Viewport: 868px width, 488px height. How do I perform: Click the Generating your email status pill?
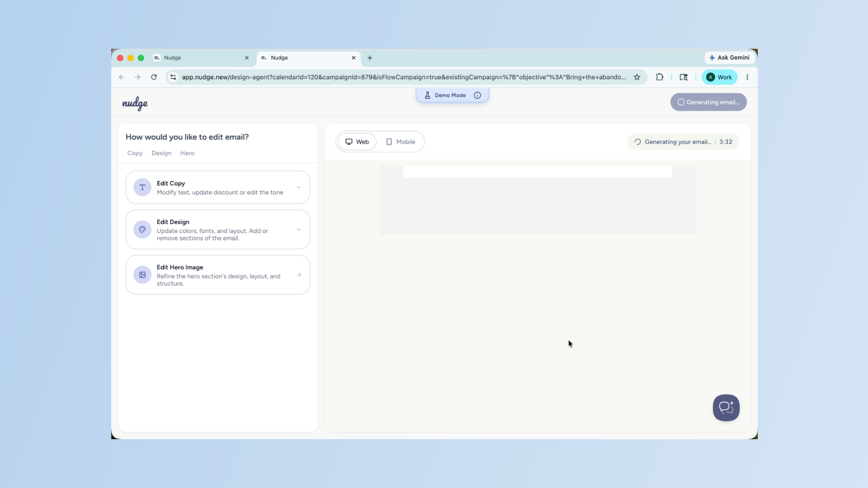[x=683, y=142]
